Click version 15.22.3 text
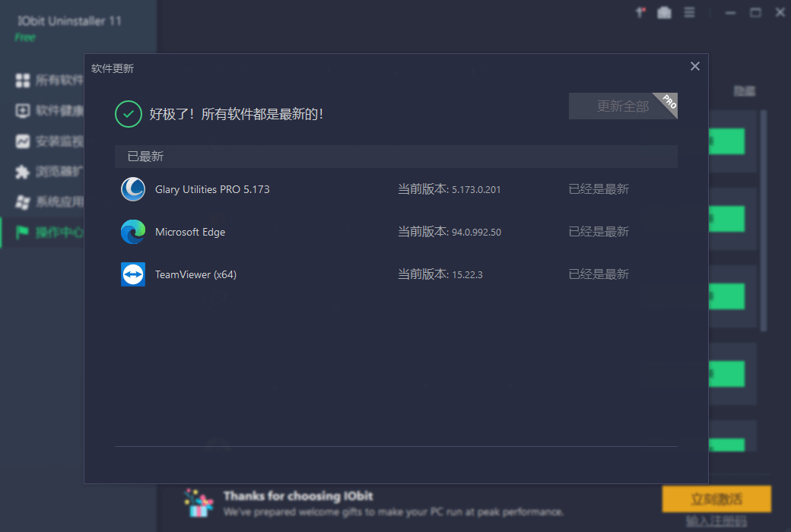Screen dimensions: 791x532 pos(467,275)
